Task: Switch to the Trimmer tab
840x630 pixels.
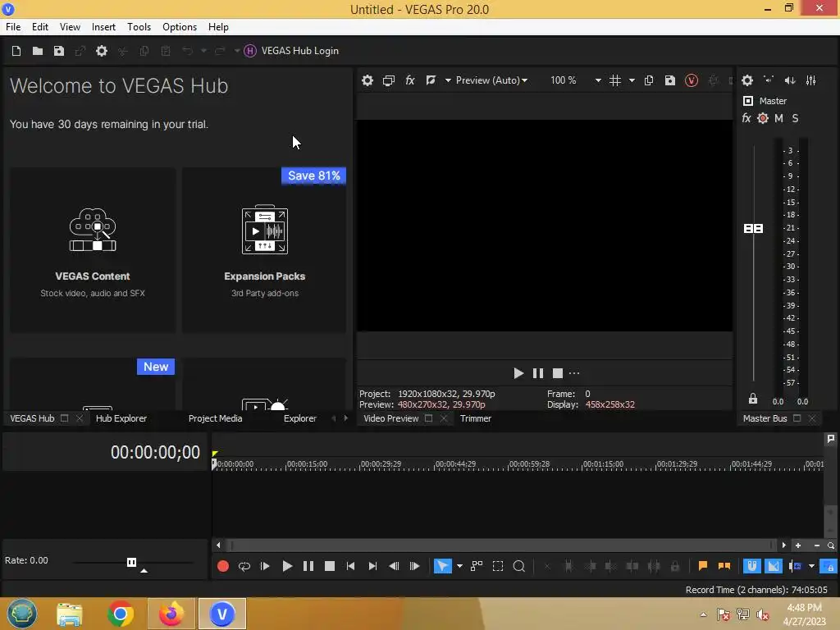Action: (x=476, y=418)
